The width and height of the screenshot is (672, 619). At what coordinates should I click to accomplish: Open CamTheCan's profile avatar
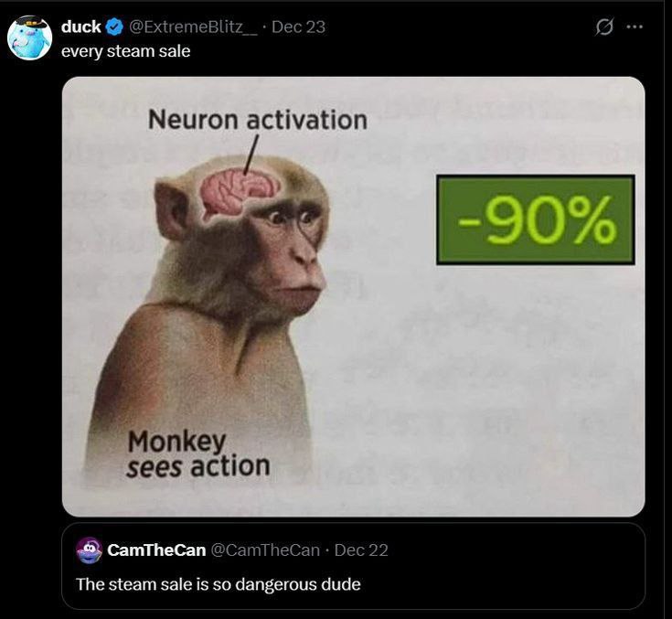(x=90, y=550)
